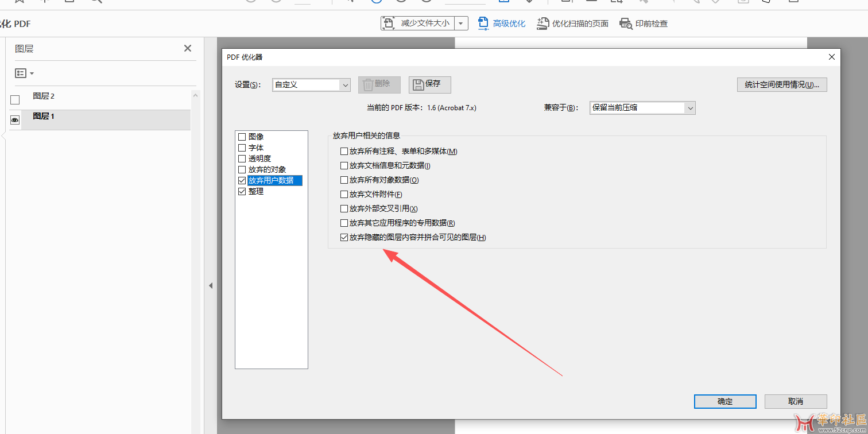The height and width of the screenshot is (434, 868).
Task: Open 统计空间使用情况 space usage audit
Action: tap(781, 84)
